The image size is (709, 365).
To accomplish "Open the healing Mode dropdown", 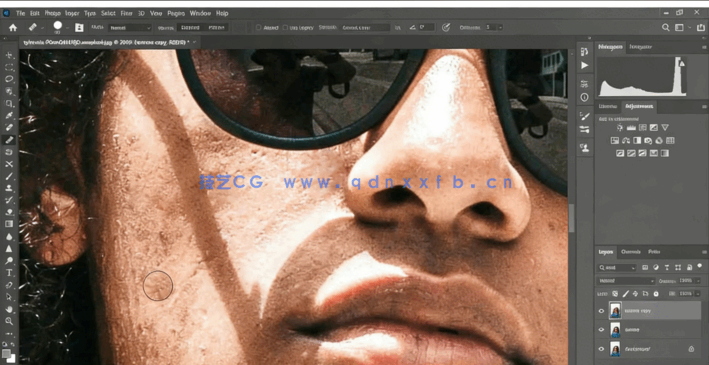I will click(130, 28).
